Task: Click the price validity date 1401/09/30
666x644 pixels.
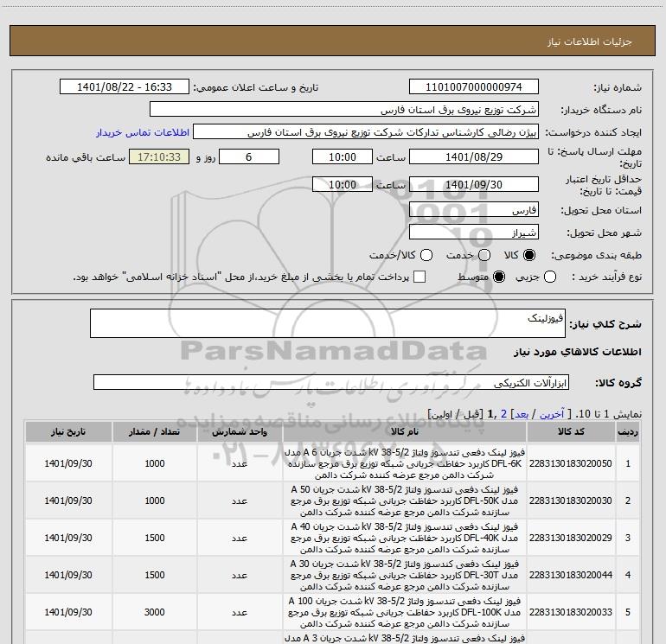Action: [x=474, y=184]
